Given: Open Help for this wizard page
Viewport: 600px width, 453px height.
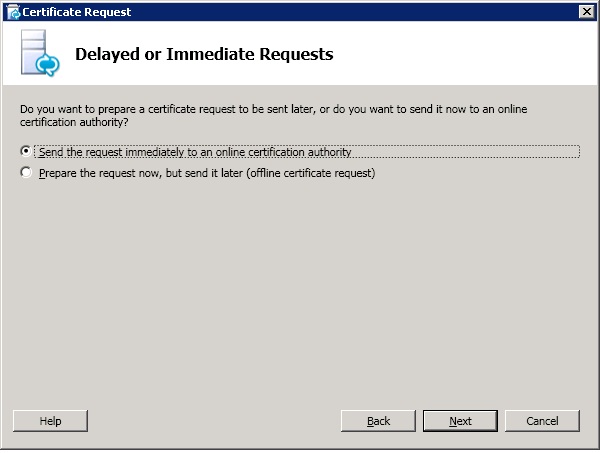Looking at the screenshot, I should 50,421.
